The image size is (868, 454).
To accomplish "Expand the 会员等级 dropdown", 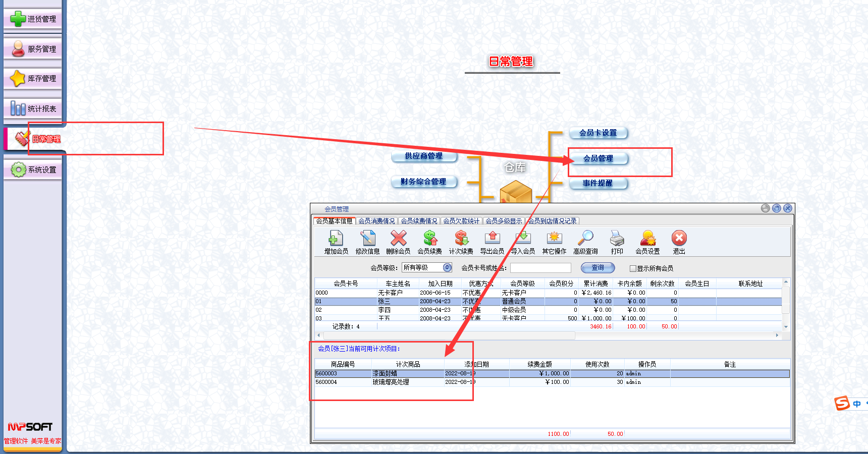I will click(x=447, y=268).
